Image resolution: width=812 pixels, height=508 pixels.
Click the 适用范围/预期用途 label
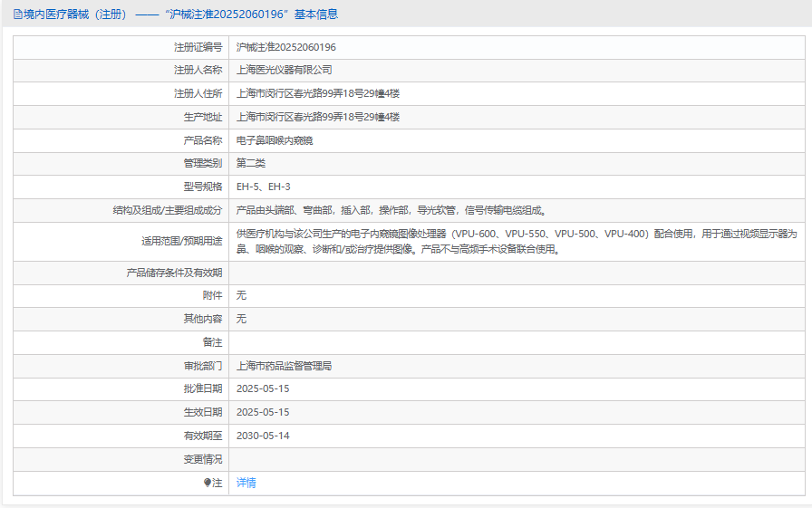click(182, 242)
